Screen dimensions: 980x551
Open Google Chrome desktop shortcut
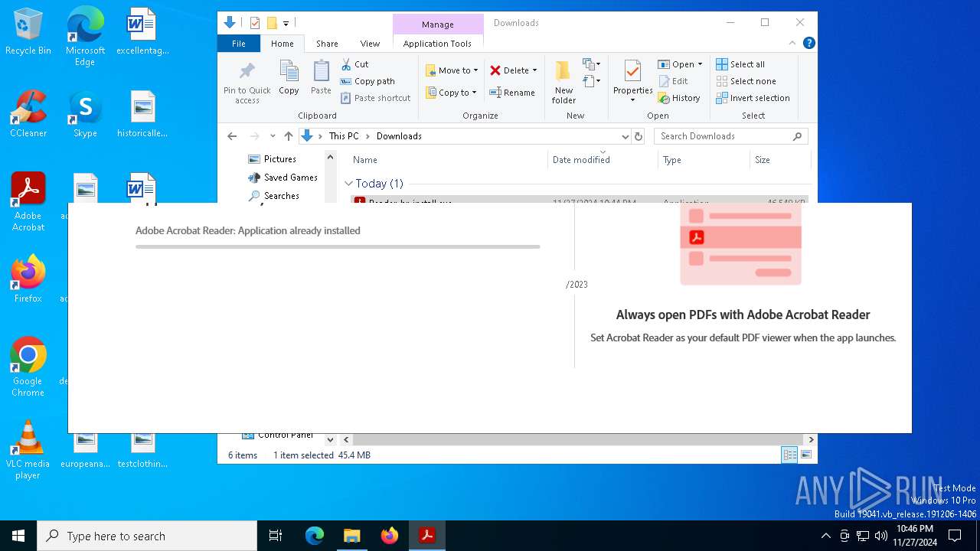(x=28, y=367)
